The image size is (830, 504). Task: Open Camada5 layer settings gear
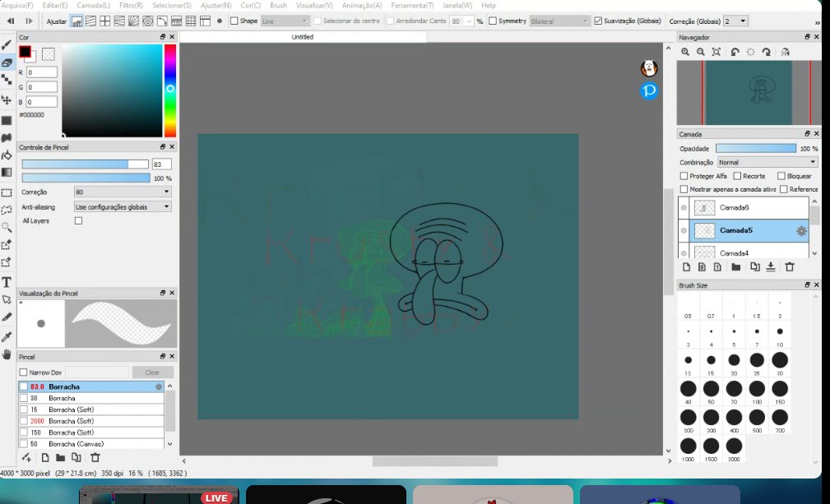pos(801,230)
